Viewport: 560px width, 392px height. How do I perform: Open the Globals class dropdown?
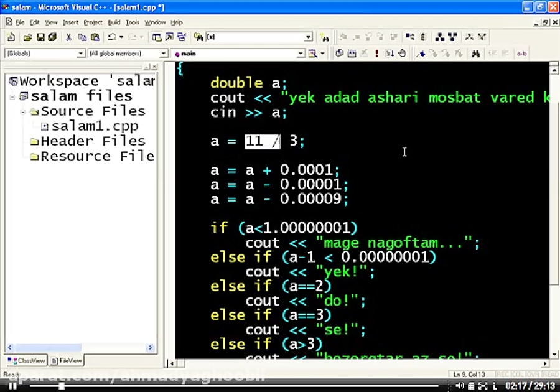pyautogui.click(x=81, y=54)
